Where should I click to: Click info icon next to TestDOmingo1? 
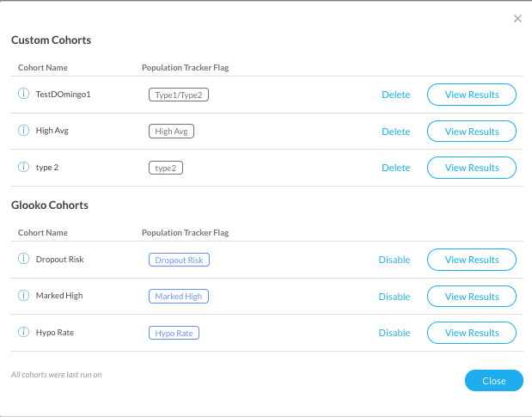pyautogui.click(x=23, y=93)
